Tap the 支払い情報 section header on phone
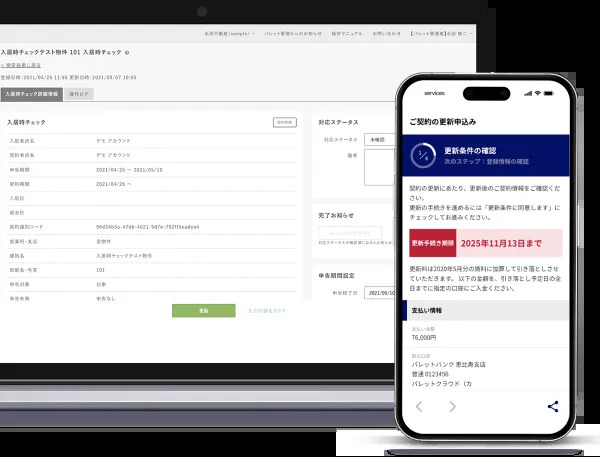The height and width of the screenshot is (457, 600). pos(486,310)
